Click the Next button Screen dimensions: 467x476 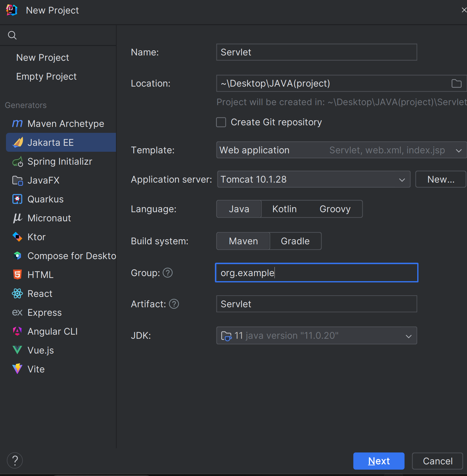coord(379,461)
